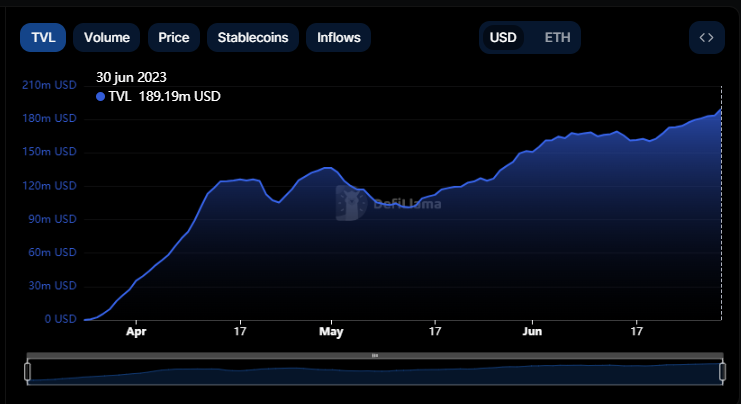This screenshot has height=404, width=741.
Task: Click the center grip above the range bar
Action: (x=375, y=355)
